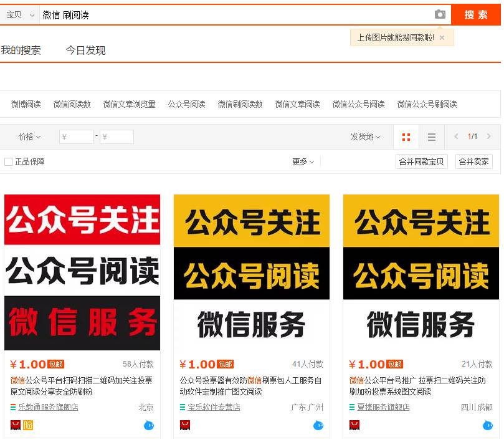This screenshot has width=504, height=447.
Task: Open product image from 夏捷服务旗舰店
Action: tap(421, 272)
